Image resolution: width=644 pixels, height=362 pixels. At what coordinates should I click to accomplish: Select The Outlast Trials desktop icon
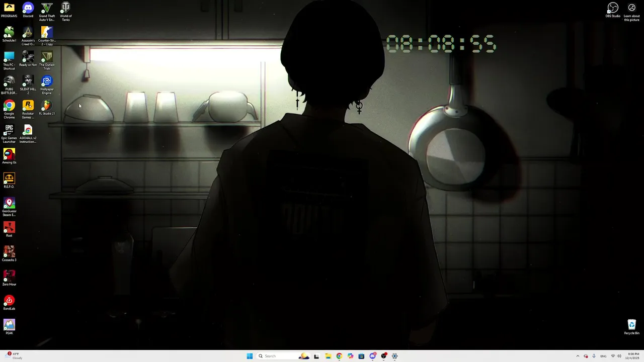(47, 60)
